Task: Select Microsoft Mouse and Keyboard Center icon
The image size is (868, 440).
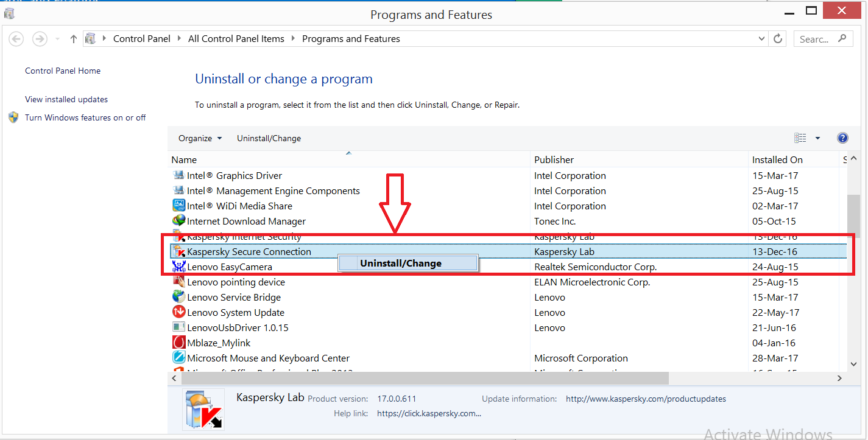Action: coord(178,358)
